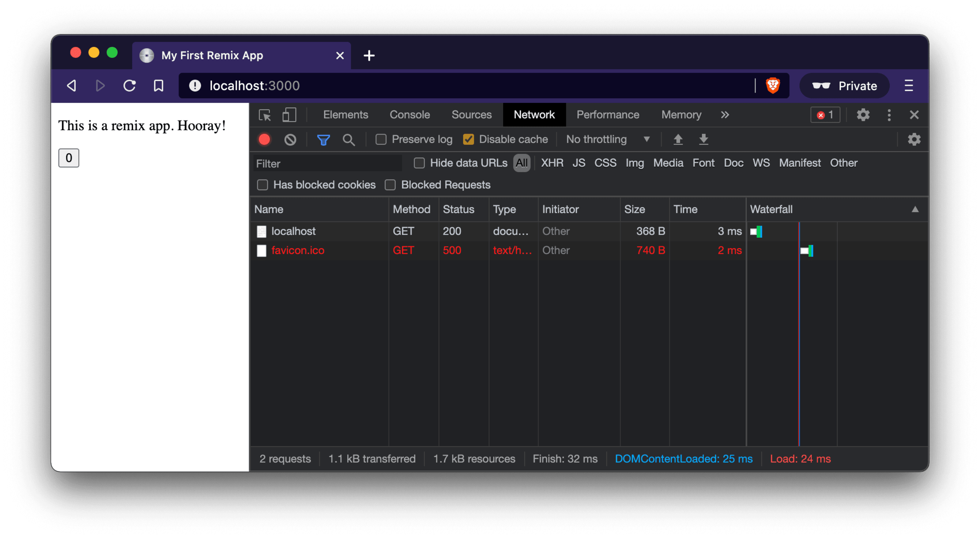This screenshot has height=539, width=980.
Task: Toggle the network filter funnel icon
Action: tap(323, 139)
